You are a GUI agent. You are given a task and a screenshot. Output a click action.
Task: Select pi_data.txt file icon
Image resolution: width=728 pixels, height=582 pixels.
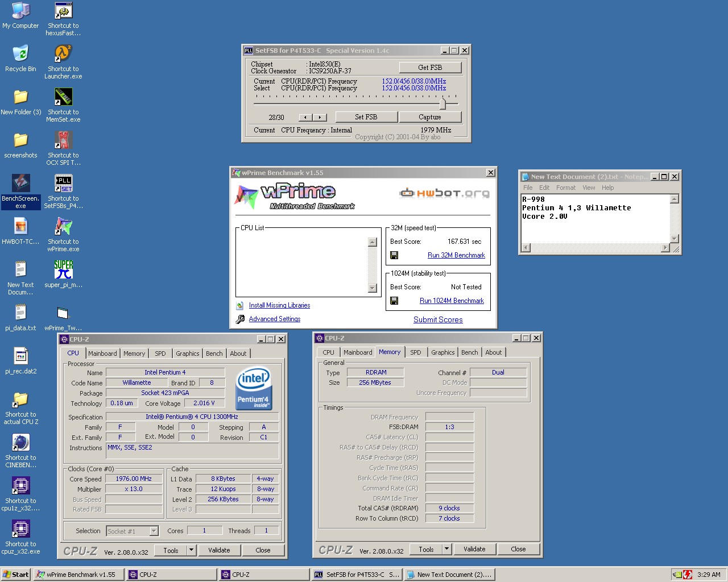[20, 318]
